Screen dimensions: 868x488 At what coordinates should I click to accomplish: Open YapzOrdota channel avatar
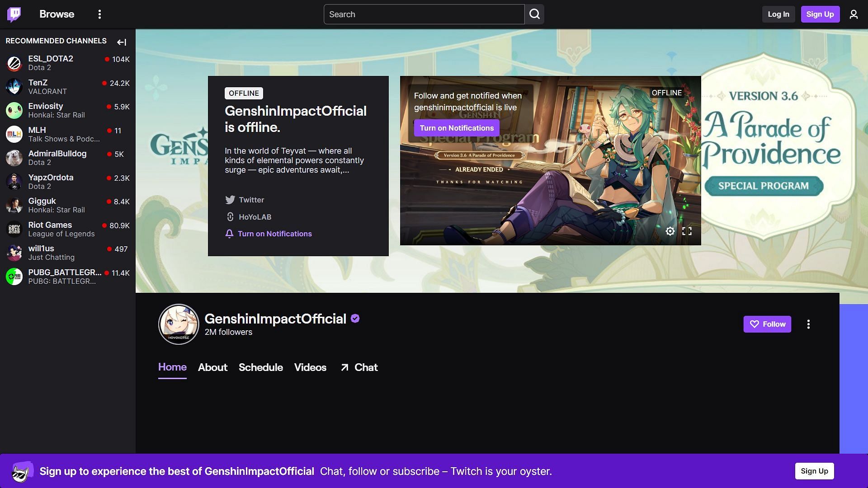tap(14, 182)
